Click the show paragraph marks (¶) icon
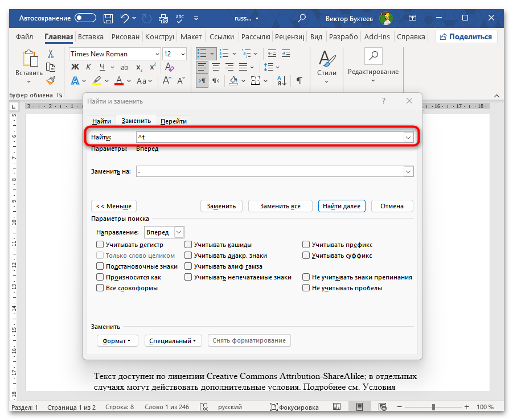 [x=298, y=81]
